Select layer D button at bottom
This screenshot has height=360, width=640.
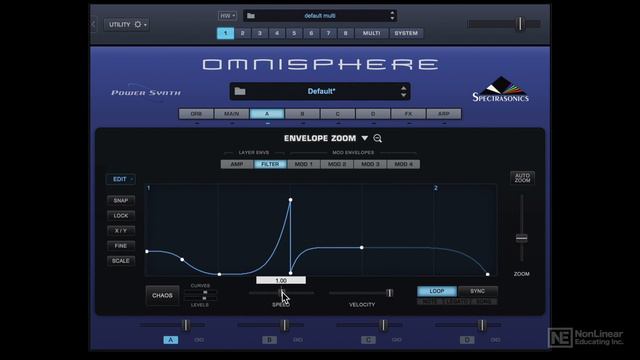coord(467,340)
